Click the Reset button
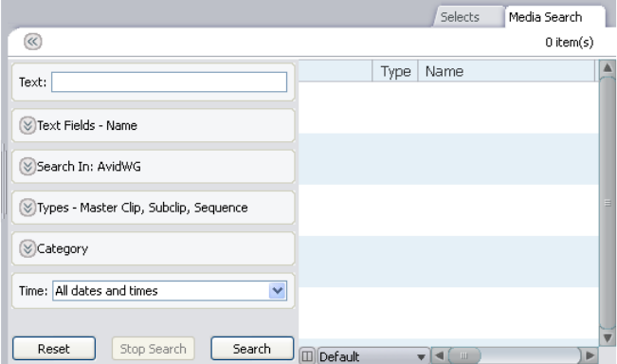The image size is (617, 364). [x=54, y=348]
